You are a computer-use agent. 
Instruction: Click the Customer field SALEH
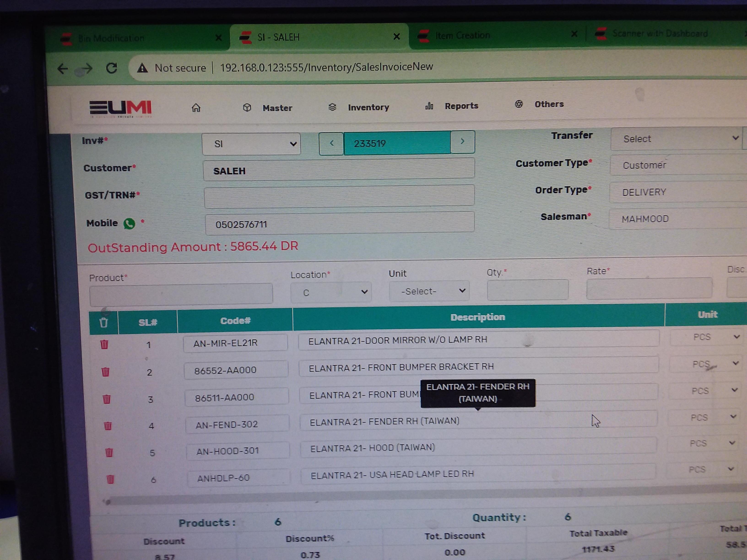tap(339, 170)
